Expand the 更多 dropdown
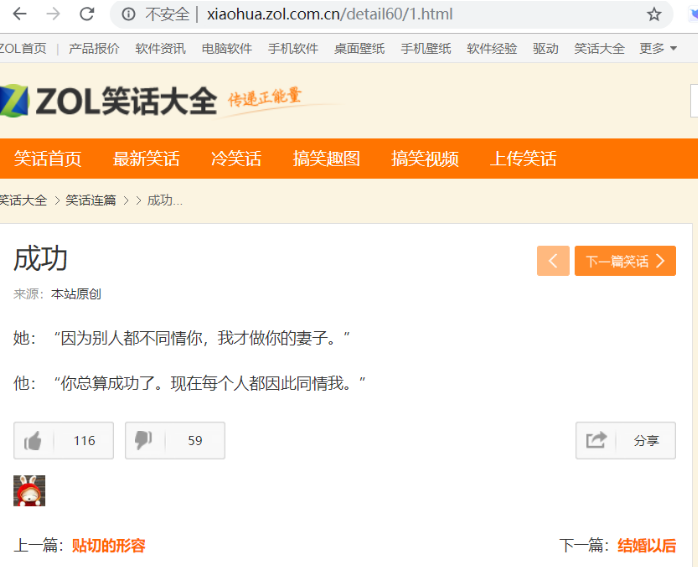This screenshot has width=698, height=567. pos(658,49)
